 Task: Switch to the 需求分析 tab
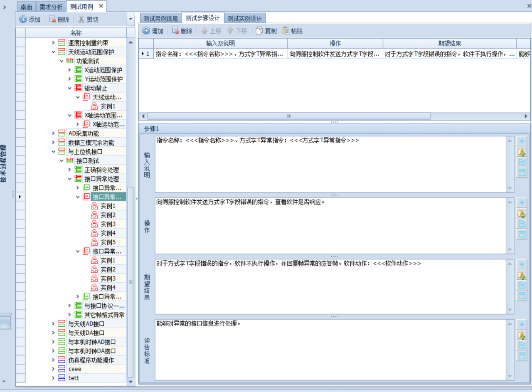(x=51, y=7)
